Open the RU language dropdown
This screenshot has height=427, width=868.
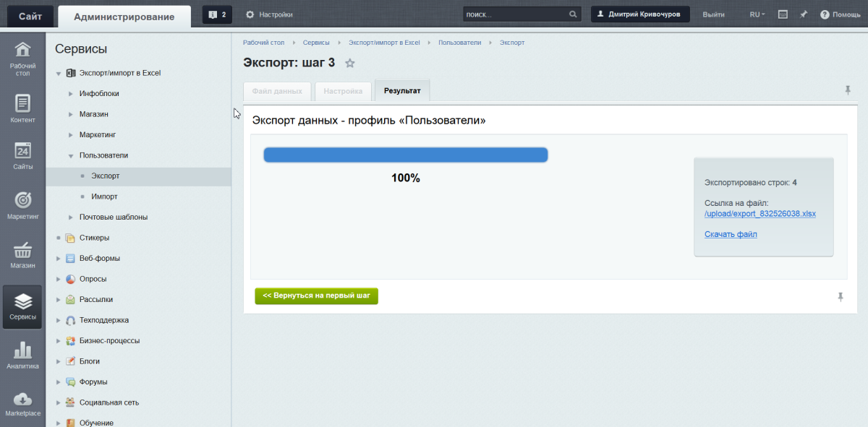[x=757, y=14]
